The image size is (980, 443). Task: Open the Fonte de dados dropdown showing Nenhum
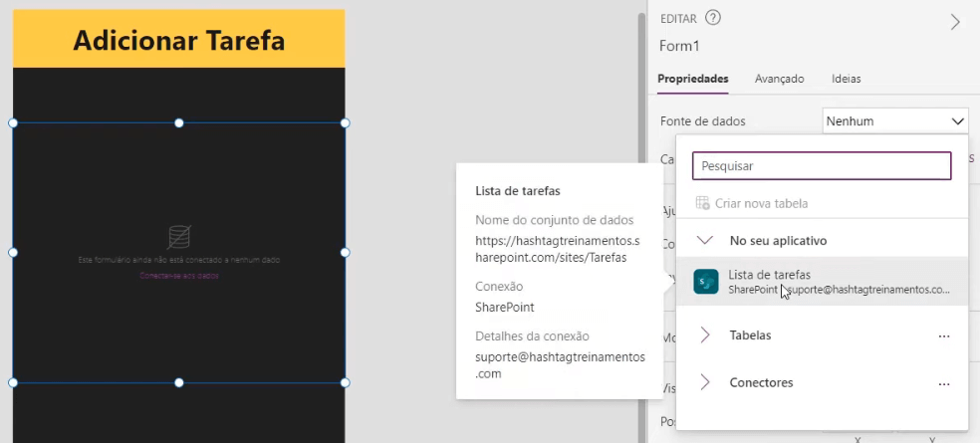tap(895, 121)
